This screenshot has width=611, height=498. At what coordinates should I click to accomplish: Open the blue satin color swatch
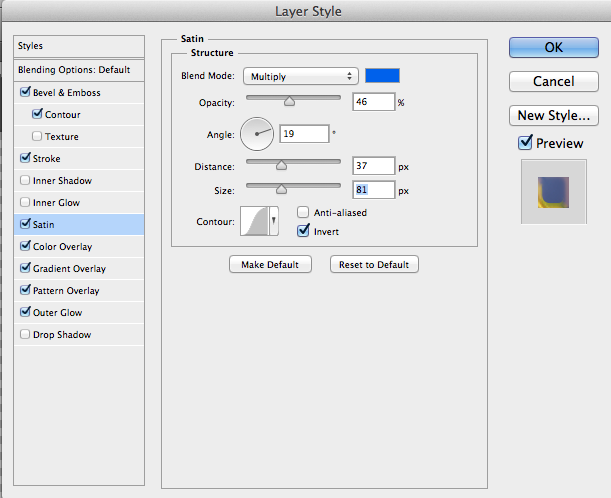click(x=382, y=76)
